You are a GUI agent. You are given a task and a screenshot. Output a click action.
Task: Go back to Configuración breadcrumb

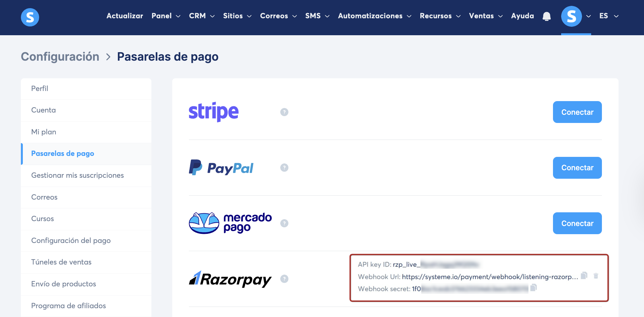pyautogui.click(x=60, y=57)
